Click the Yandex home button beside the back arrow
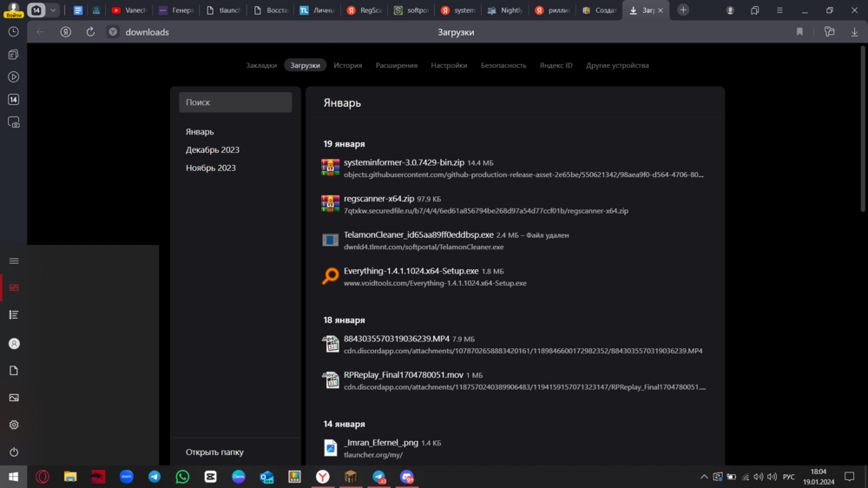Viewport: 868px width, 488px height. pos(66,32)
